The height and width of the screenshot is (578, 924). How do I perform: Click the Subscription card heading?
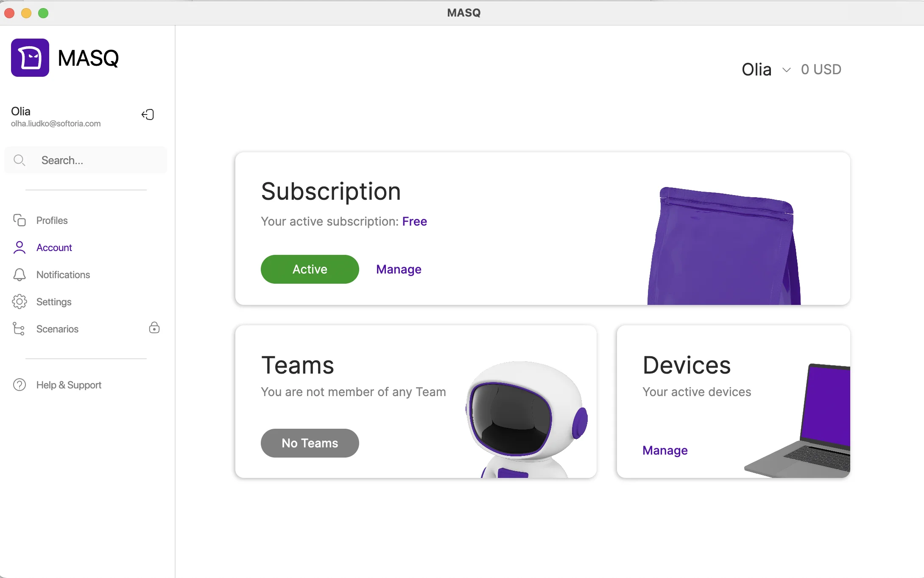[x=331, y=191]
